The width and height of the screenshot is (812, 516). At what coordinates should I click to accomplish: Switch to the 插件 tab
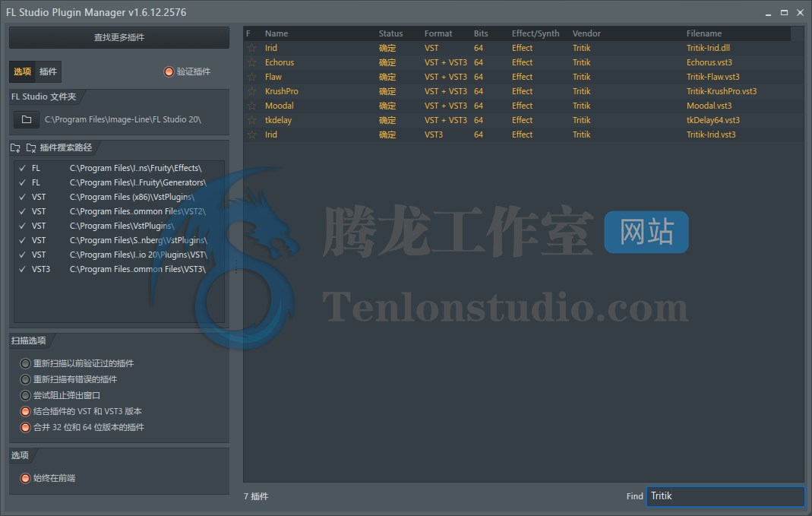[48, 71]
